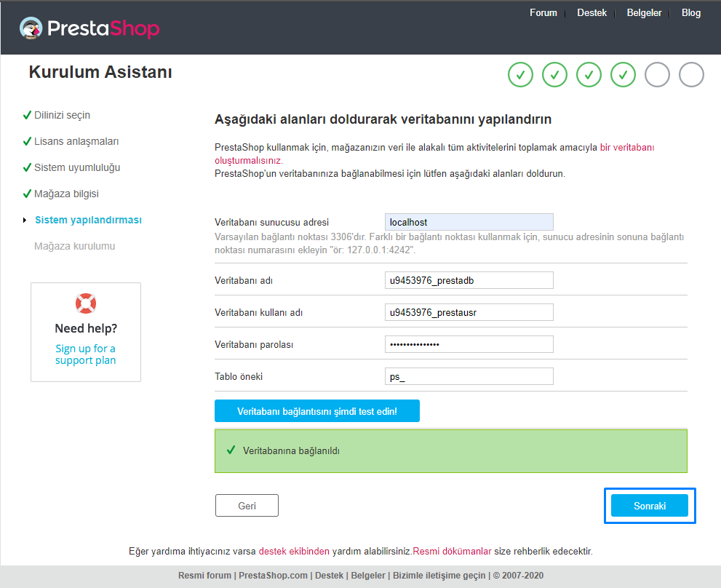Click the Sonraki next button
Screen dimensions: 721x588
pos(649,506)
